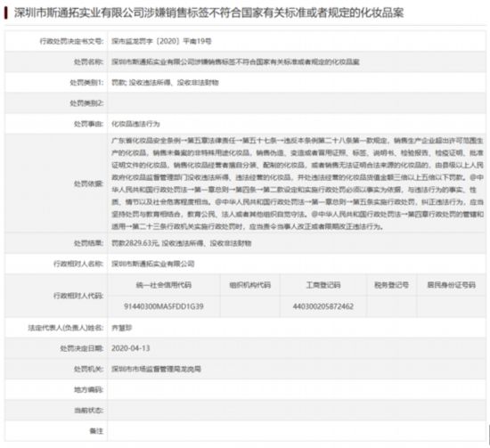The image size is (490, 448).
Task: Click the 组织机构代码 column header
Action: pos(250,285)
